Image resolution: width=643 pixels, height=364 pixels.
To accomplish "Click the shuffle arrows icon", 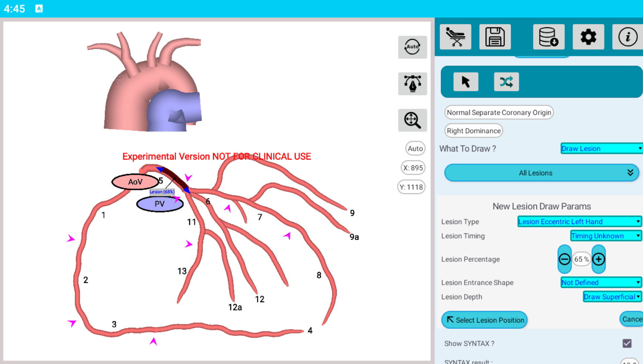I will tap(506, 82).
